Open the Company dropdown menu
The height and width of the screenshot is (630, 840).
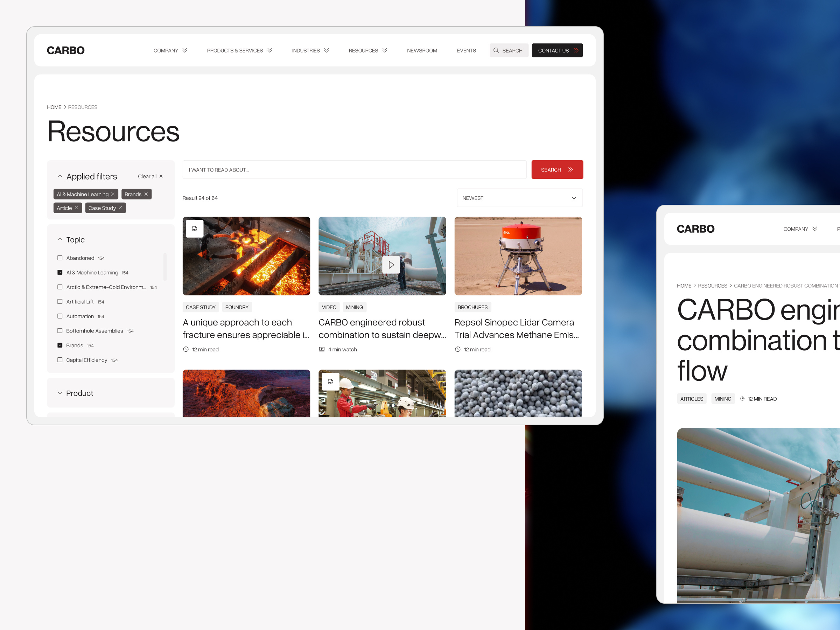[170, 50]
